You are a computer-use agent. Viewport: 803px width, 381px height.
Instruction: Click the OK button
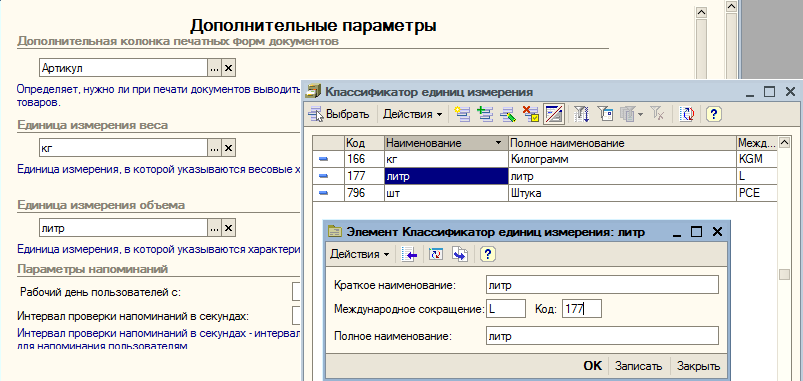[x=593, y=366]
